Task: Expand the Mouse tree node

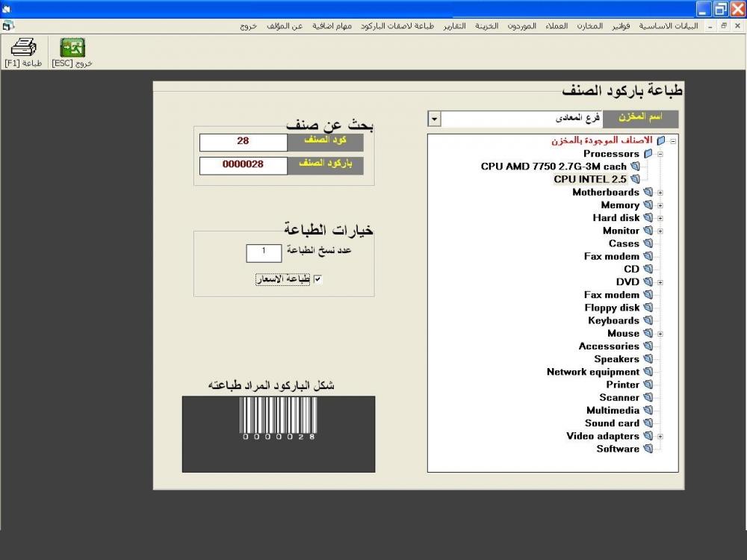Action: (x=660, y=335)
